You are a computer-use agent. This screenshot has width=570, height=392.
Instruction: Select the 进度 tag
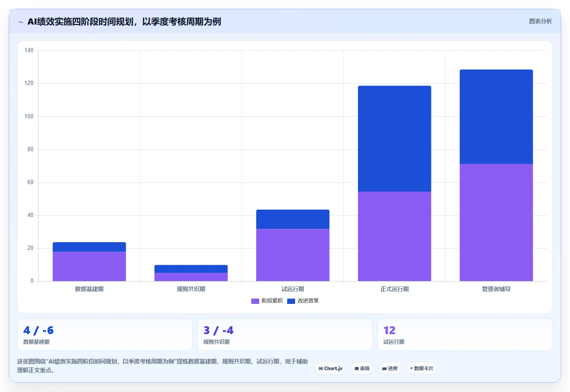point(390,368)
